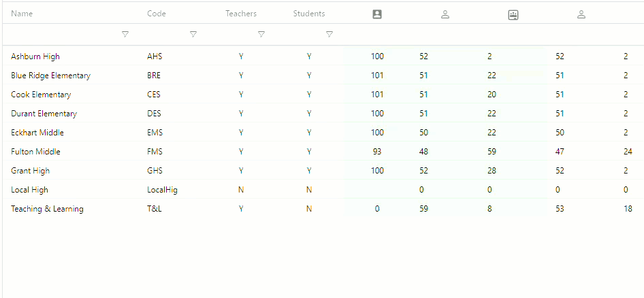
Task: Select the Cook Elementary name cell
Action: click(x=41, y=95)
